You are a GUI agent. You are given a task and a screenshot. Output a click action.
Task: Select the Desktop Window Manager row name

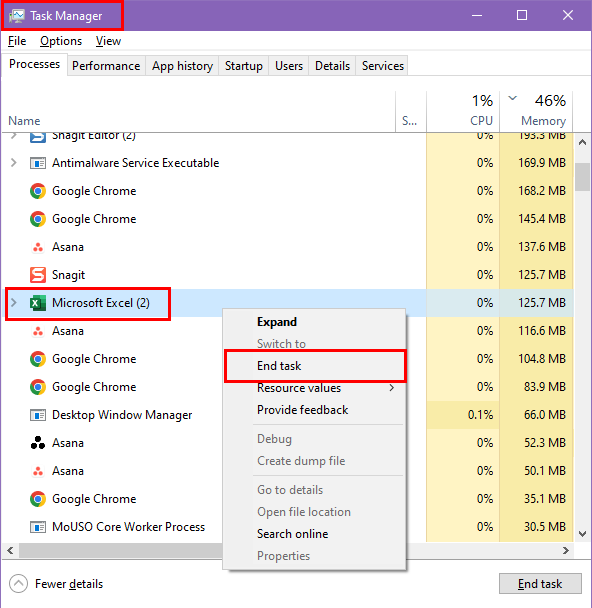coord(122,415)
